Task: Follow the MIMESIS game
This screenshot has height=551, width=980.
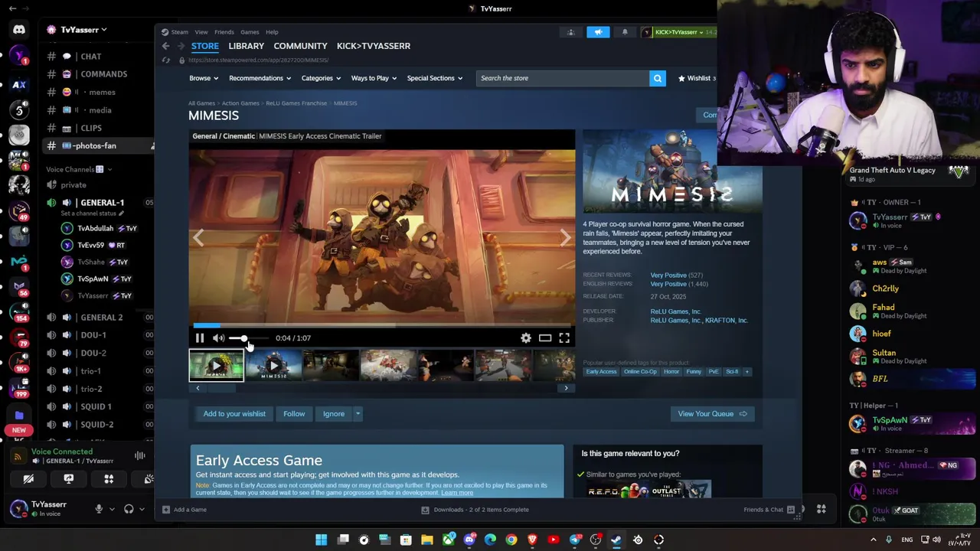Action: point(294,414)
